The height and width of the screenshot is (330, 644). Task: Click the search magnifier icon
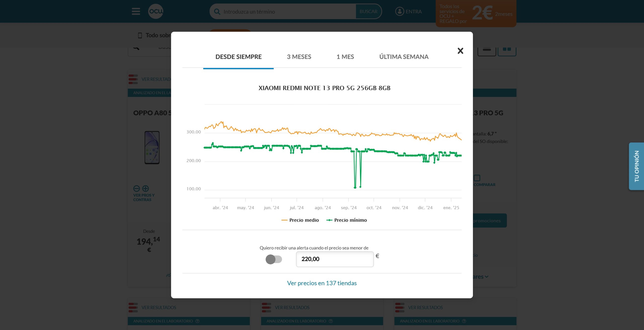(x=217, y=12)
